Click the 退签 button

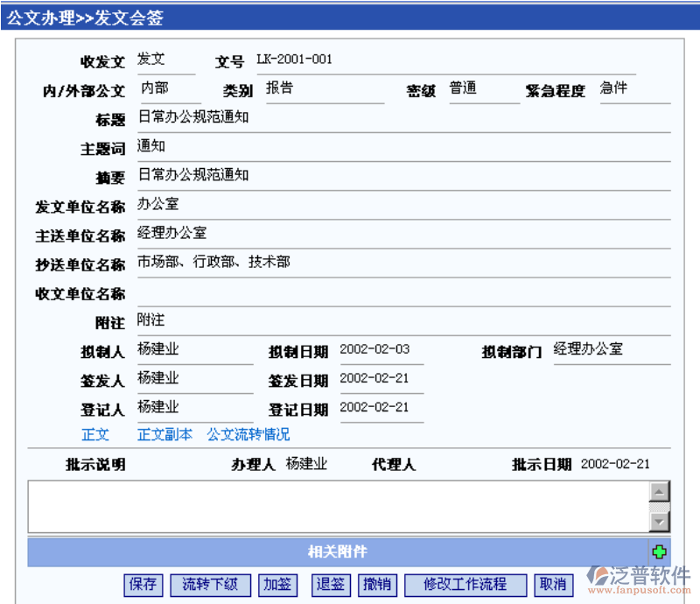[x=330, y=585]
